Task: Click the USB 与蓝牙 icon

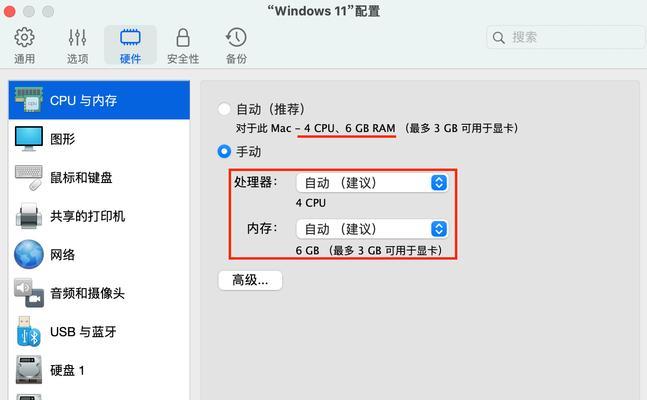Action: pyautogui.click(x=28, y=331)
